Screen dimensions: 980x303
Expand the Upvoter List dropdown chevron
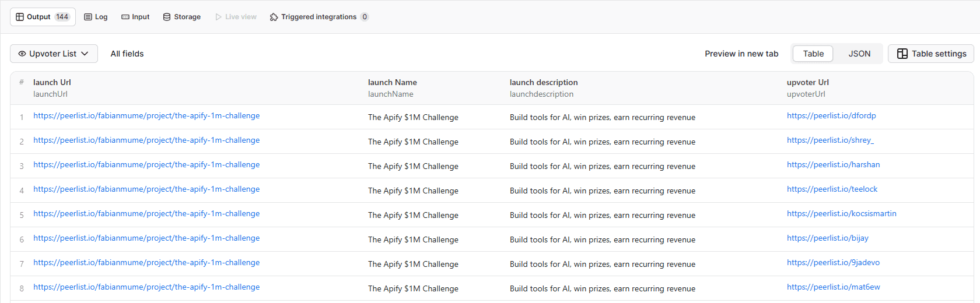point(85,54)
